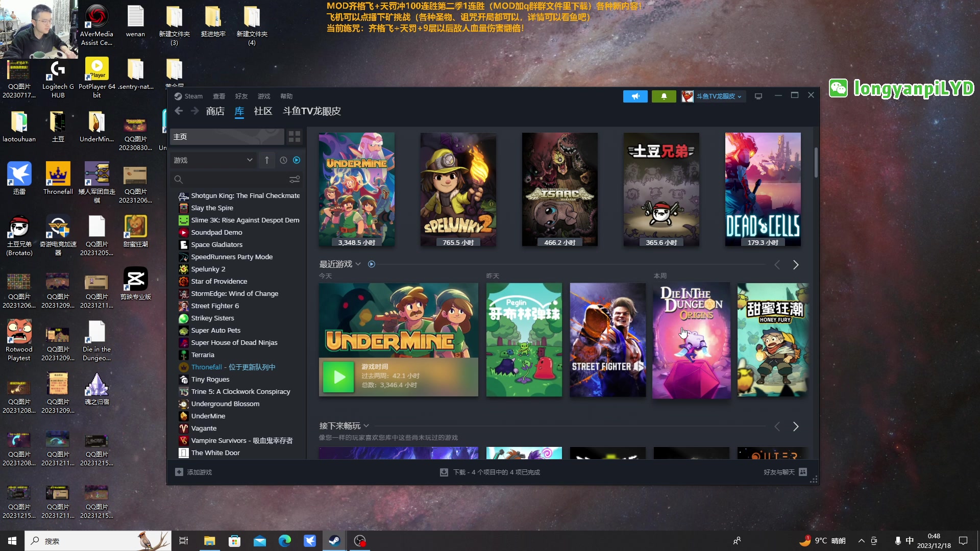Select the 库 tab in Steam
This screenshot has width=980, height=551.
coord(239,111)
